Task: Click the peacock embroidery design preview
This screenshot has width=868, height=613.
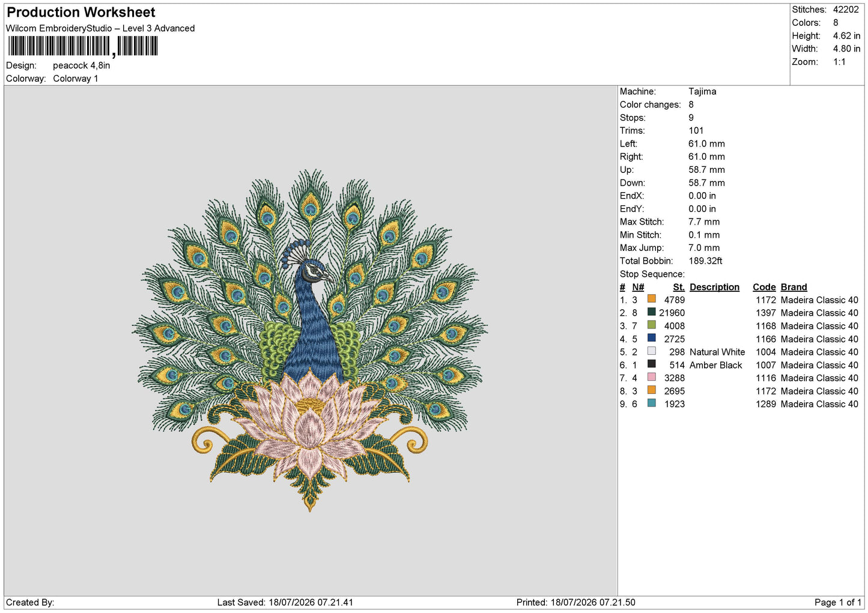Action: (310, 340)
